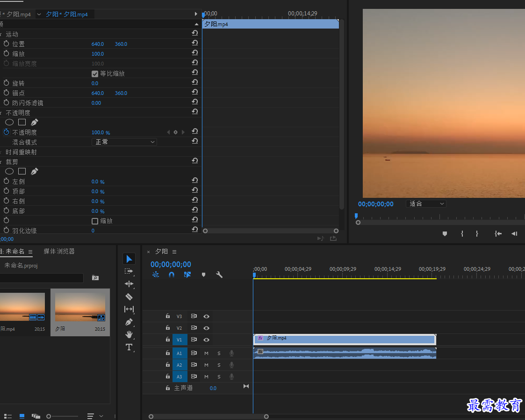Choose free draw bezier mask under Opacity
The image size is (525, 420).
pyautogui.click(x=35, y=122)
